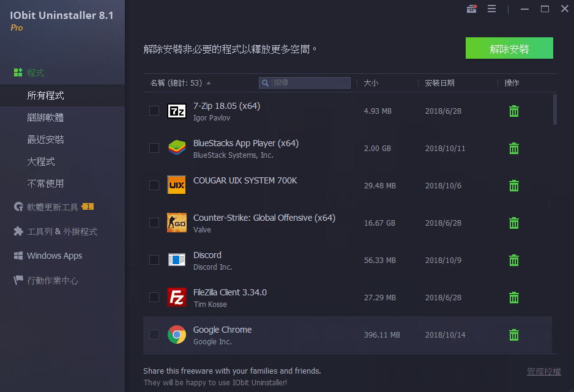
Task: Select the Discord checkbox
Action: (x=154, y=260)
